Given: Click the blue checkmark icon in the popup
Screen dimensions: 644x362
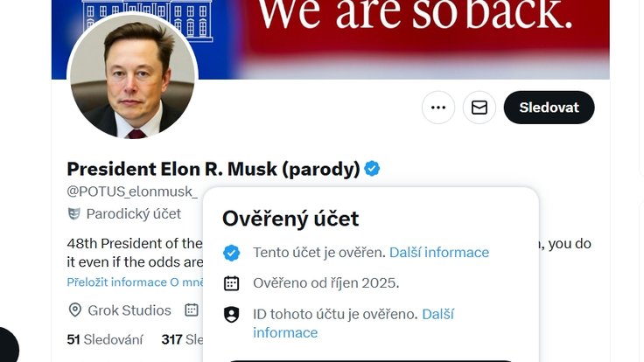Looking at the screenshot, I should tap(232, 253).
